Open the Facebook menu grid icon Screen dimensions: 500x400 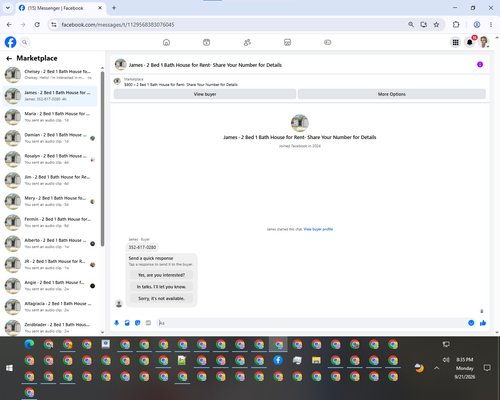click(455, 42)
